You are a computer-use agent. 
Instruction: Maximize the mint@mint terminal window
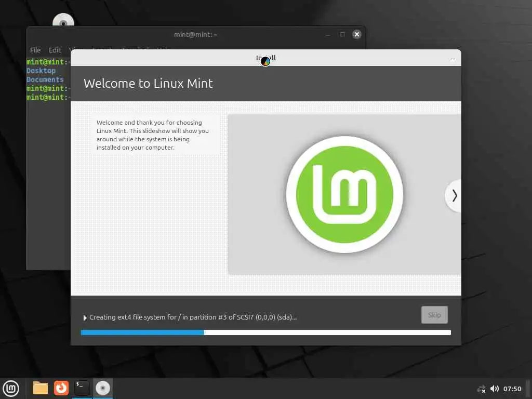(342, 34)
